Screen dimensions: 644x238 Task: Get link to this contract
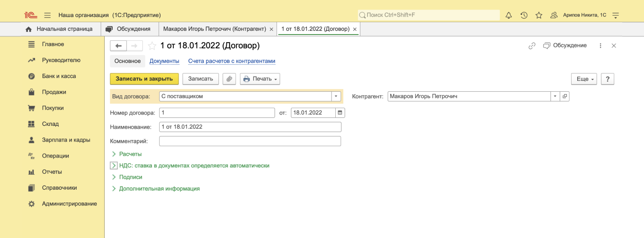click(532, 46)
